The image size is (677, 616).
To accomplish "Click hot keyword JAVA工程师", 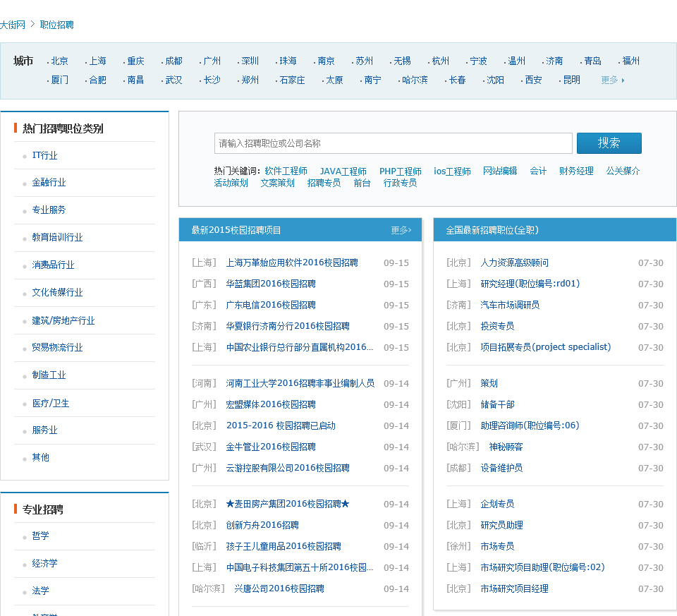I will (343, 171).
